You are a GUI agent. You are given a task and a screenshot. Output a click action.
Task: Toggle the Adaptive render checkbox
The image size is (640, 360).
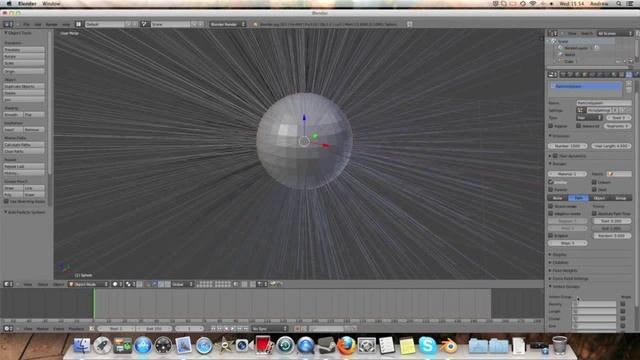point(551,213)
